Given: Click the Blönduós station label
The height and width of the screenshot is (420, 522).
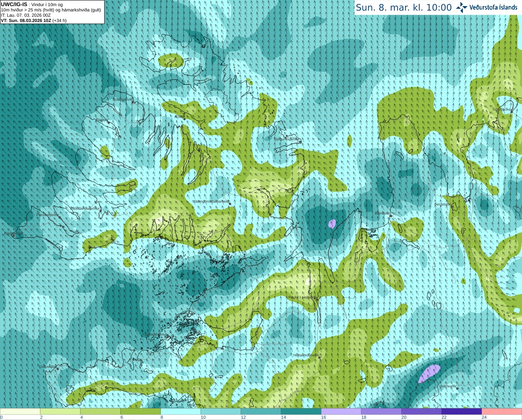Looking at the screenshot, I should pos(382,213).
